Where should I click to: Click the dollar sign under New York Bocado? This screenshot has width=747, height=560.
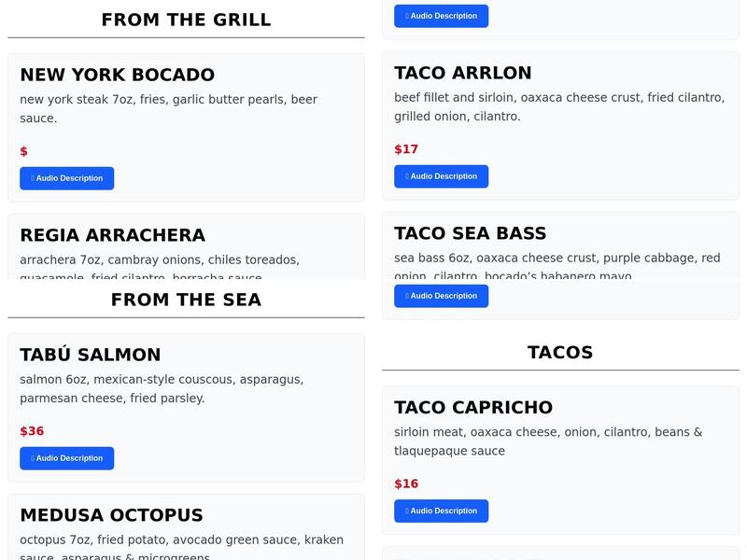24,151
